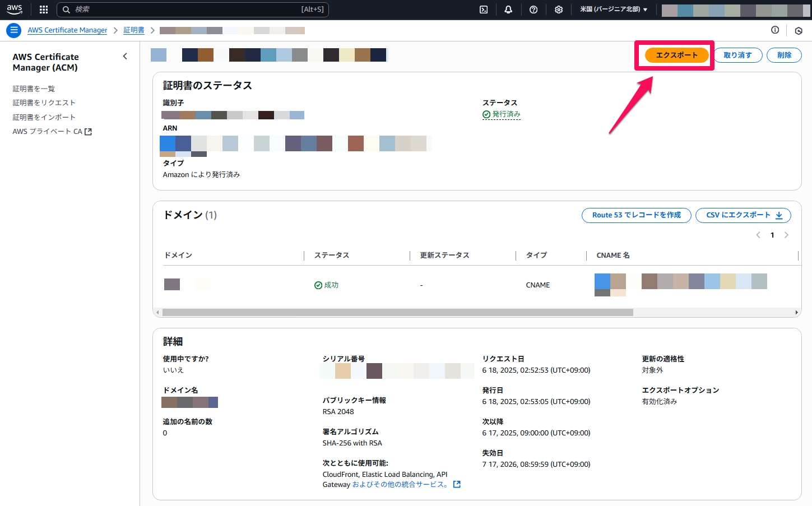Click the table scrollbar's left arrow
812x506 pixels.
(157, 312)
